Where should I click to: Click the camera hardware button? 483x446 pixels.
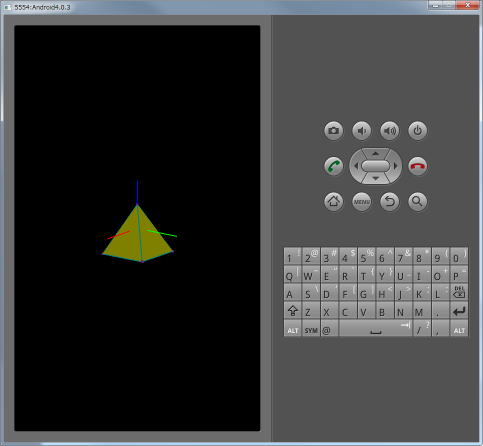(x=333, y=130)
